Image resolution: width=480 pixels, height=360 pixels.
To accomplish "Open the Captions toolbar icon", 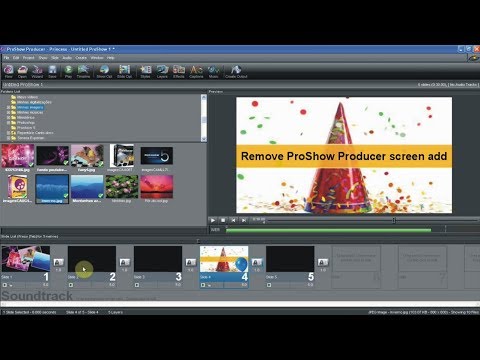I will click(196, 70).
